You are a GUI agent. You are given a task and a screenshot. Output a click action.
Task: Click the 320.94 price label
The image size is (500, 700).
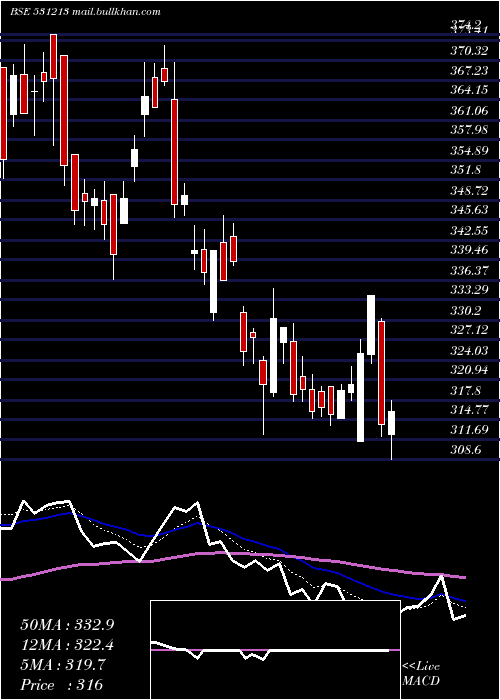click(x=469, y=370)
